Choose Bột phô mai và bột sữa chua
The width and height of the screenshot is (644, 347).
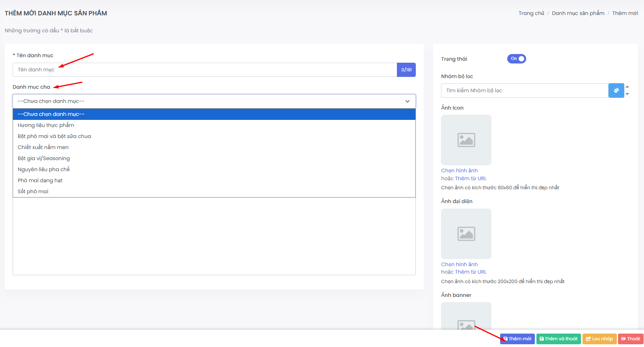[54, 136]
